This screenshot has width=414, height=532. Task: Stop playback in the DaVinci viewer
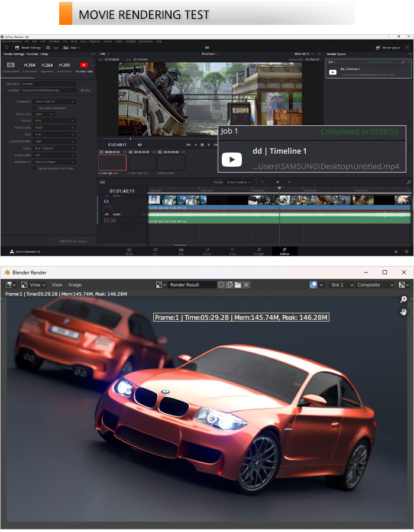202,145
